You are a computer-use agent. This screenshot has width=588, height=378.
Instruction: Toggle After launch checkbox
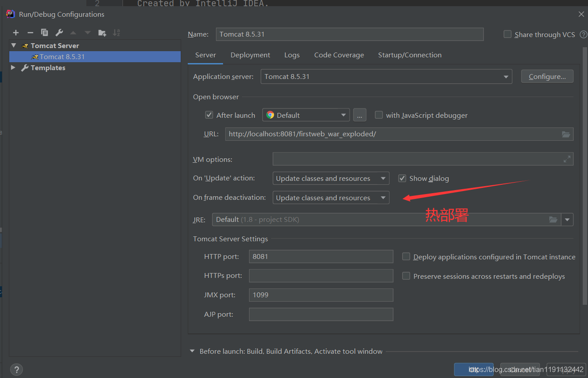click(209, 115)
